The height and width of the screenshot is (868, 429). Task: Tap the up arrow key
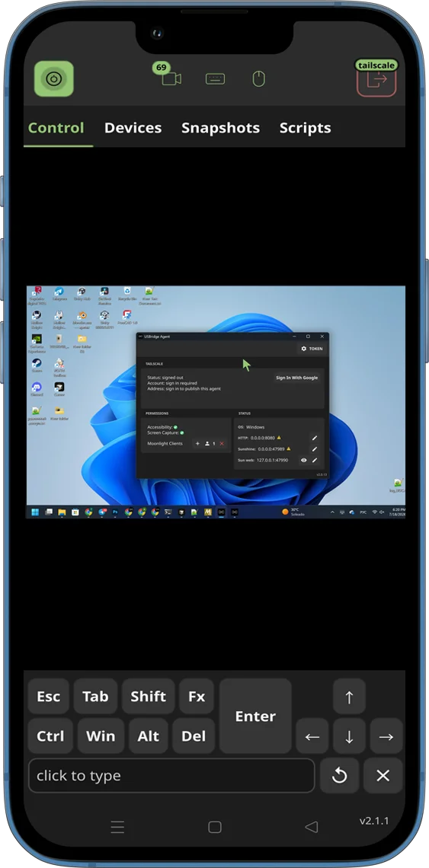click(x=349, y=697)
